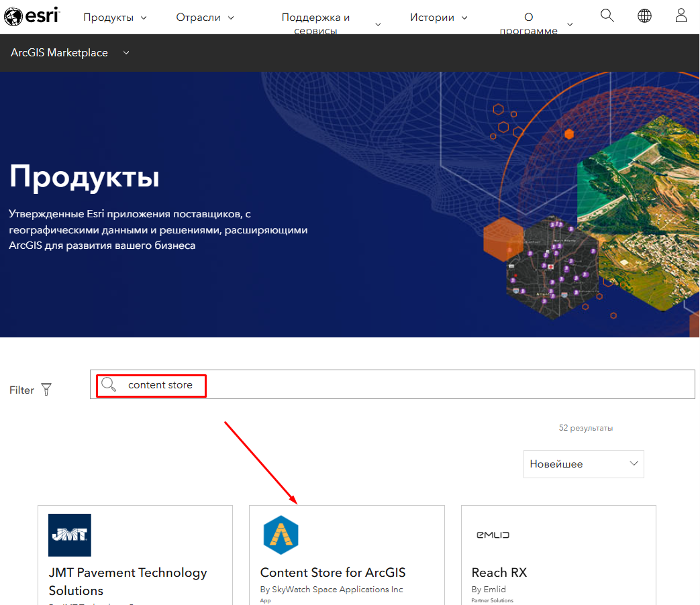The image size is (700, 605).
Task: Click the By Emlid text
Action: point(489,590)
